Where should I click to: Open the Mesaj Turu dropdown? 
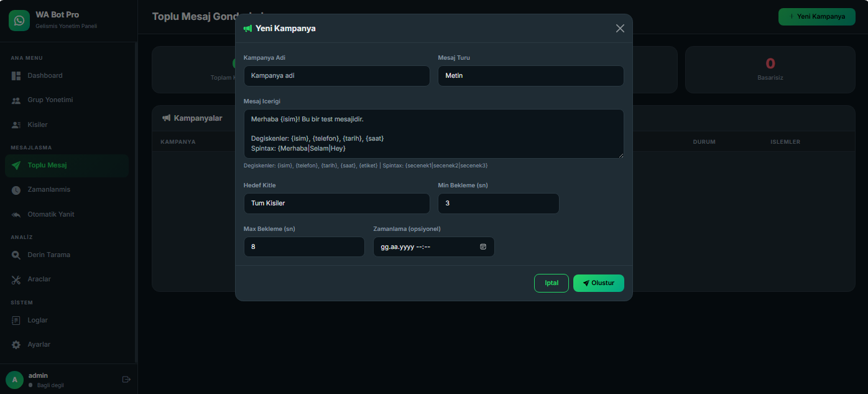530,76
